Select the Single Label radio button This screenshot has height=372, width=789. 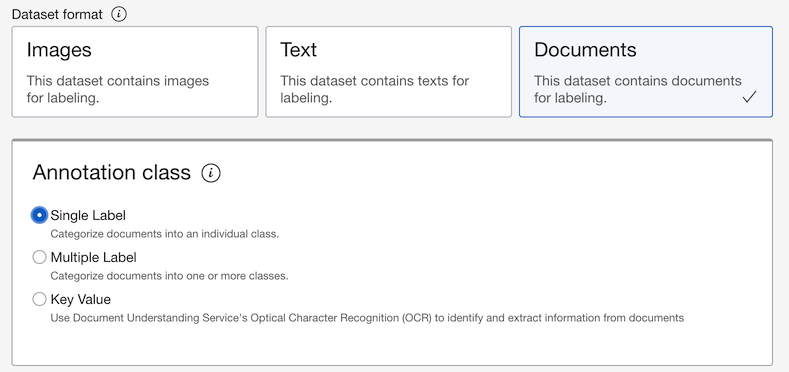point(39,215)
